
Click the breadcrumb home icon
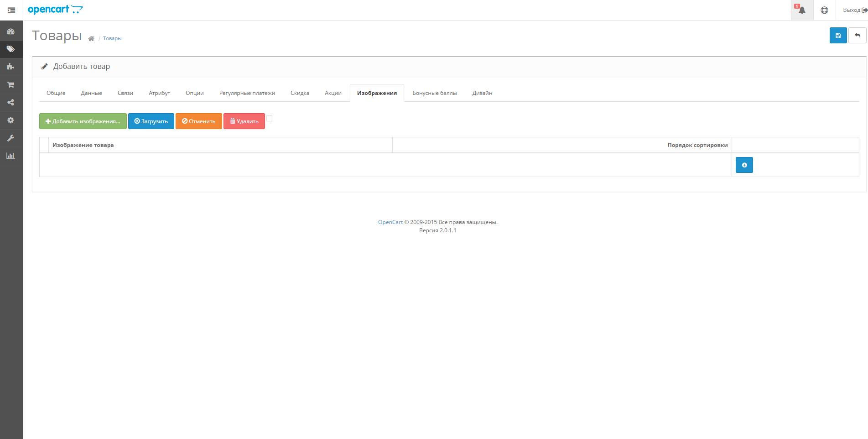click(x=91, y=38)
